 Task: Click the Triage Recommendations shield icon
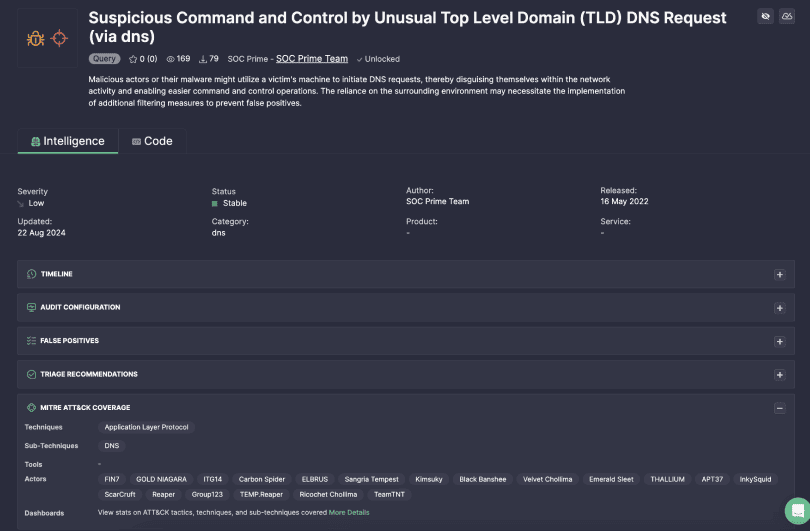tap(31, 374)
